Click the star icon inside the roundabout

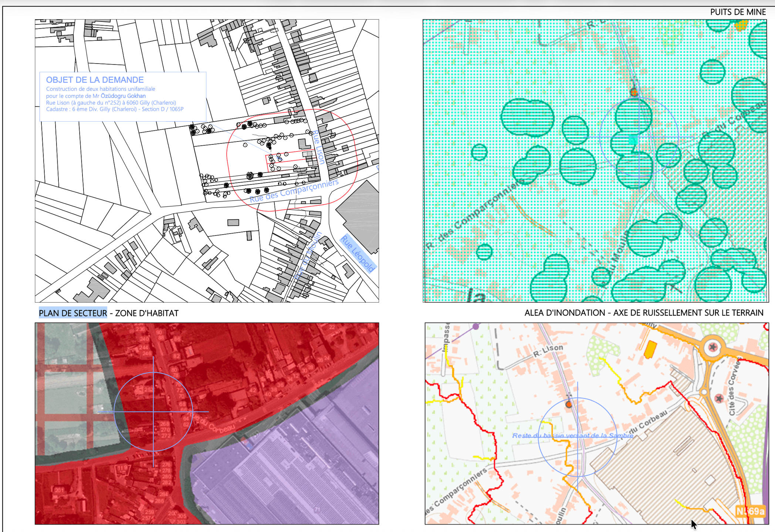[x=713, y=347]
